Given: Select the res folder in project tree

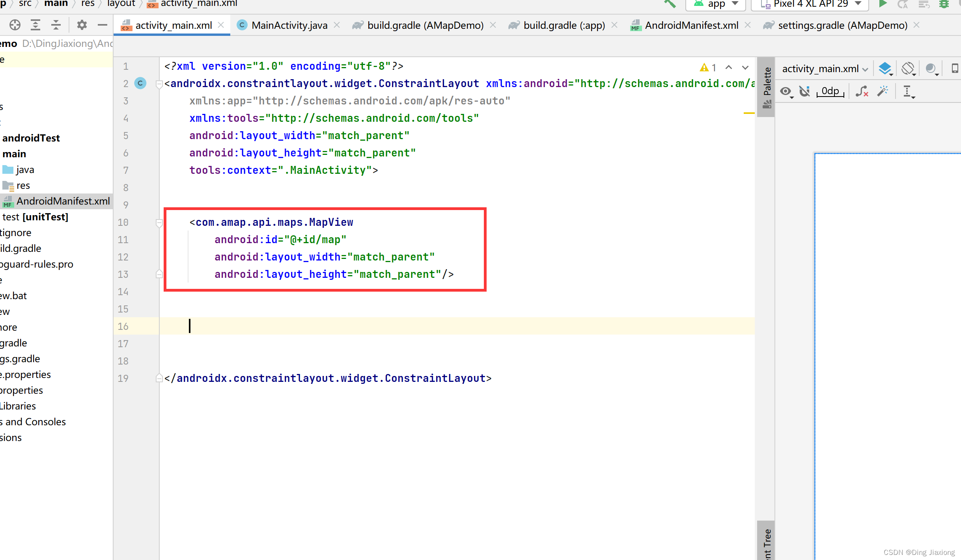Looking at the screenshot, I should pyautogui.click(x=17, y=185).
